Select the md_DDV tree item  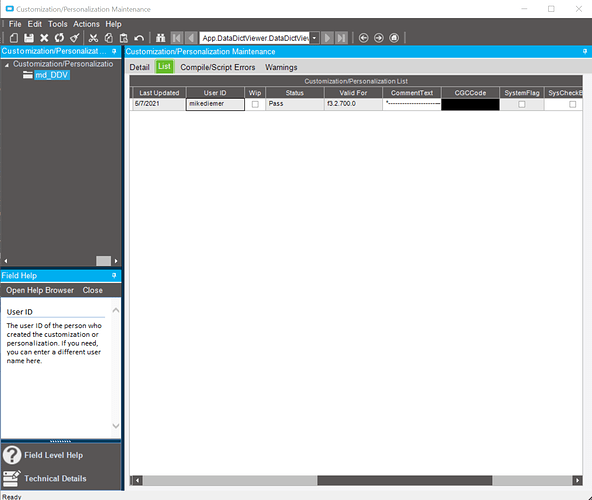point(52,75)
